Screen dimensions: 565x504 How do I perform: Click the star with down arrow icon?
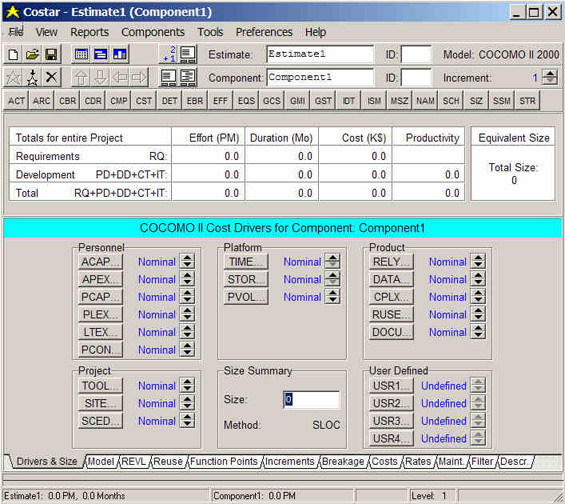32,77
